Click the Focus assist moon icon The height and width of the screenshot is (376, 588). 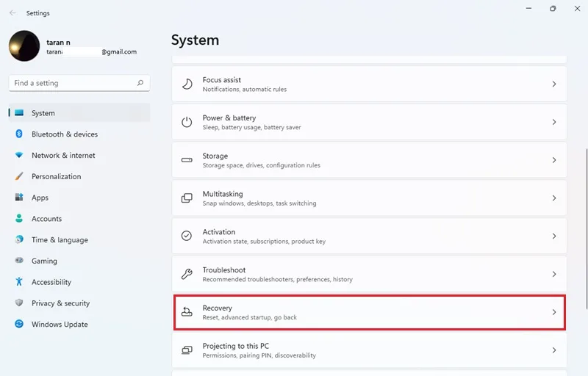187,84
